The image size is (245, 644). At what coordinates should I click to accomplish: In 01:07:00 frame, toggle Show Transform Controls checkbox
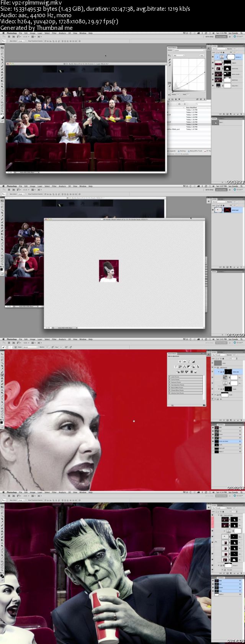(x=27, y=194)
